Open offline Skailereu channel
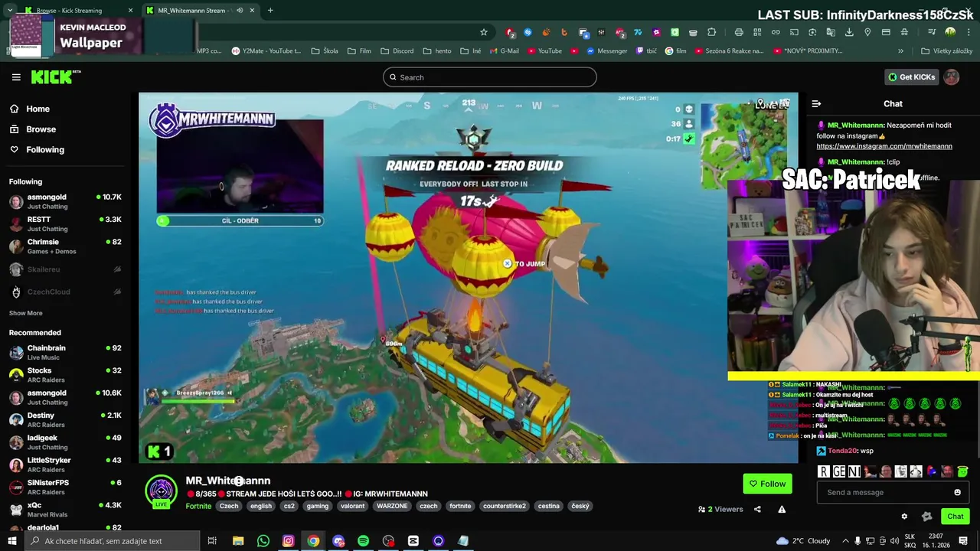The image size is (980, 551). tap(65, 269)
